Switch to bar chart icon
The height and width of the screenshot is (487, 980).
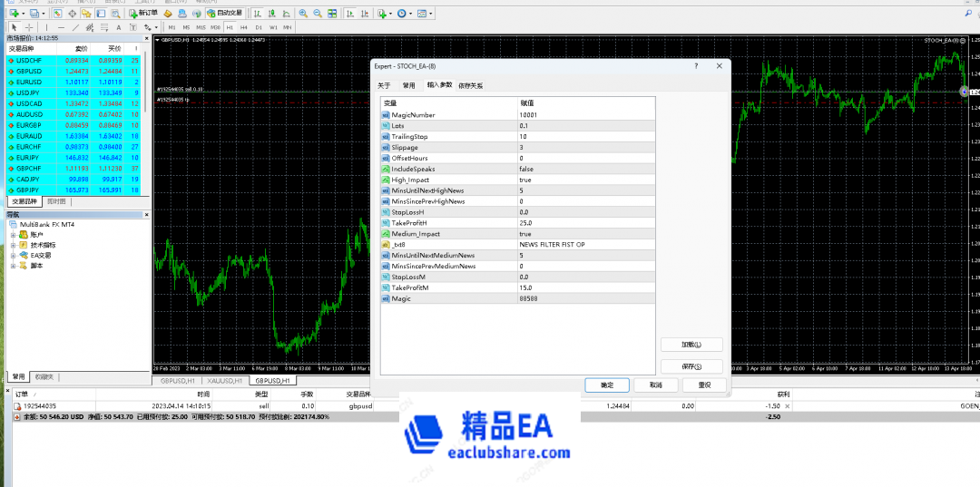pos(258,13)
